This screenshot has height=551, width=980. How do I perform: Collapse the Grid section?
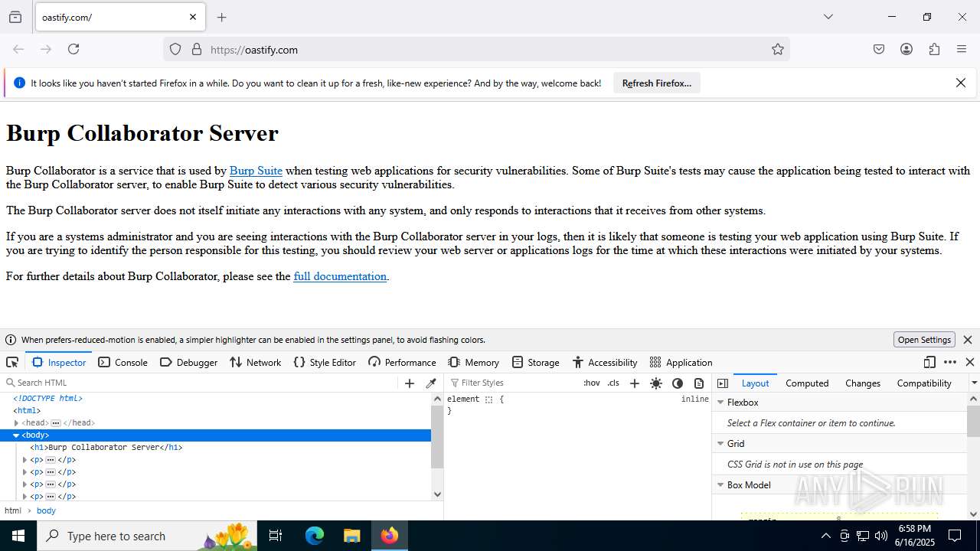pyautogui.click(x=720, y=444)
